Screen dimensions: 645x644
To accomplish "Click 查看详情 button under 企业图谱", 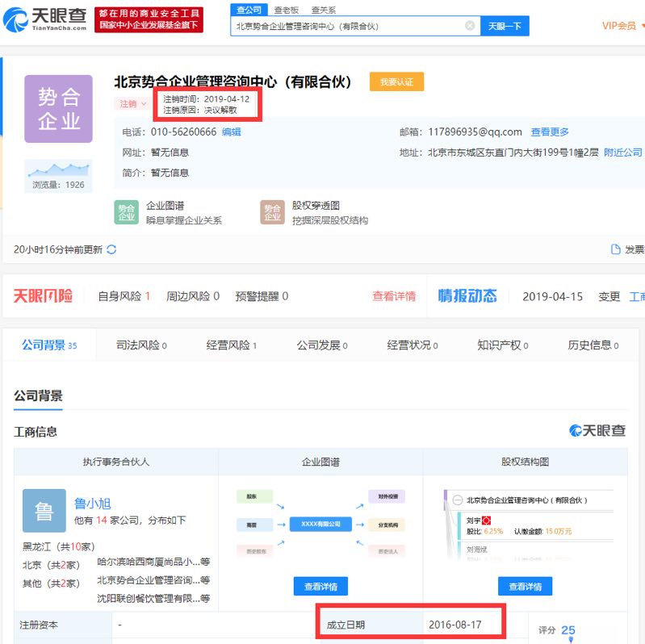I will [320, 587].
